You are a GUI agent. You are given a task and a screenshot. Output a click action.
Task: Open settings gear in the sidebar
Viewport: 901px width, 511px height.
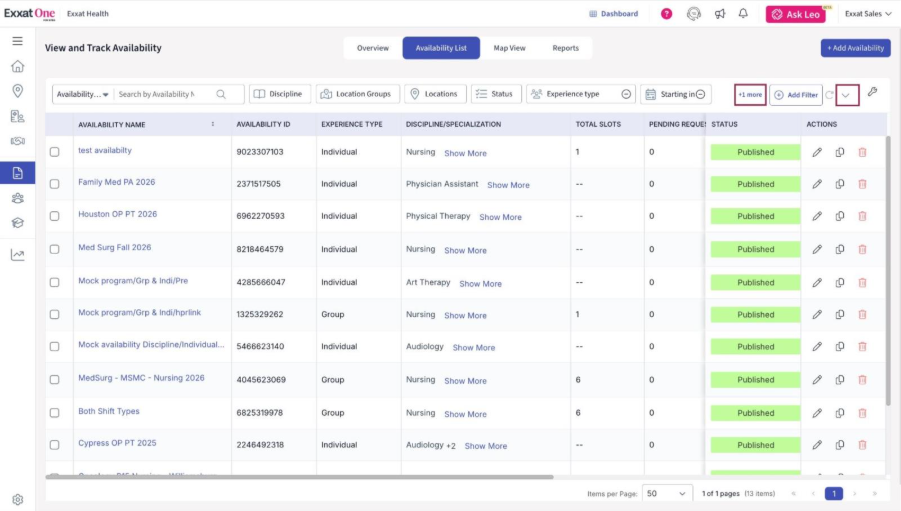[17, 499]
